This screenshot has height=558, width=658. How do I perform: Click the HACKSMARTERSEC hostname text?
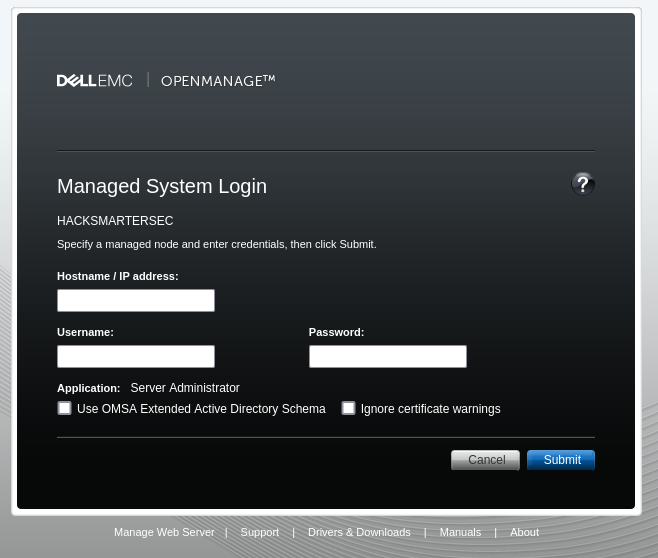(115, 221)
